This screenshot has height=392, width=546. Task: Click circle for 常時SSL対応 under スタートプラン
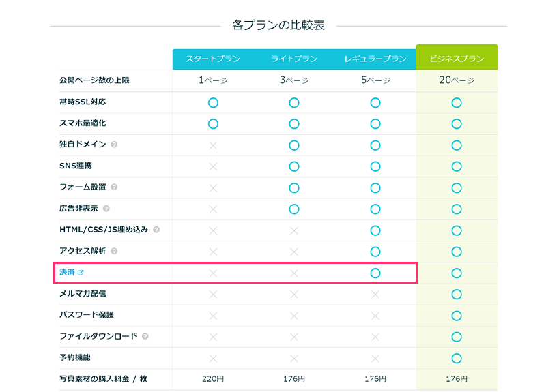[x=213, y=102]
